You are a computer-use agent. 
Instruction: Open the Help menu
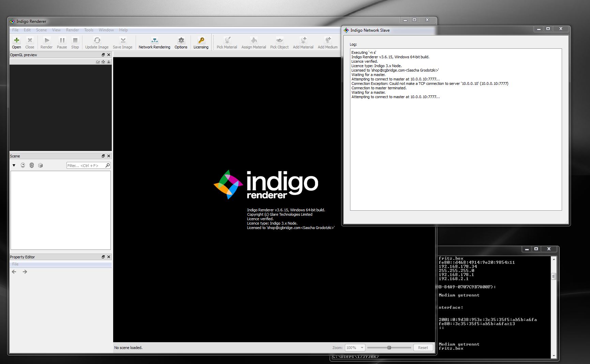tap(123, 30)
